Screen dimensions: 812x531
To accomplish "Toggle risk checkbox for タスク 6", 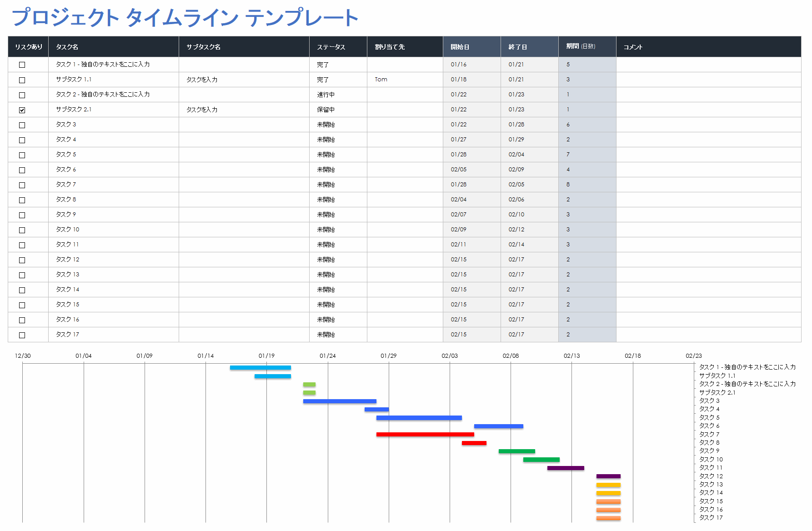I will point(22,170).
